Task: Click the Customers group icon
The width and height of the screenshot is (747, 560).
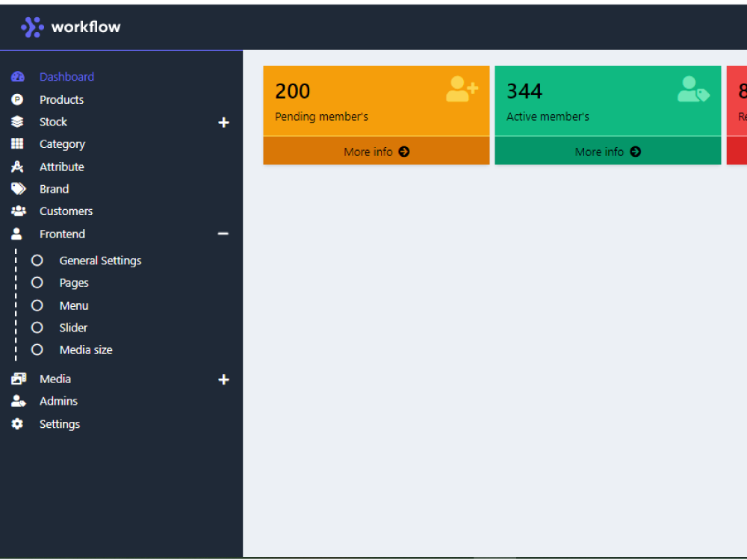Action: tap(18, 211)
